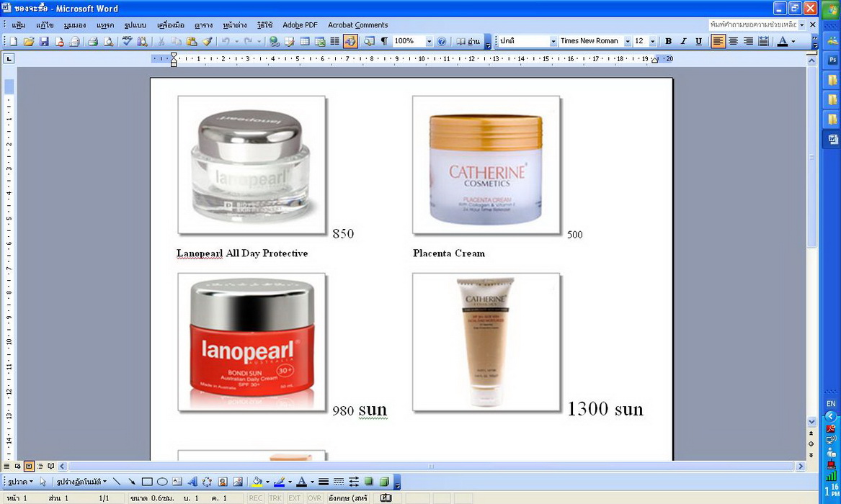This screenshot has width=841, height=504.
Task: Center align the text
Action: coord(733,41)
